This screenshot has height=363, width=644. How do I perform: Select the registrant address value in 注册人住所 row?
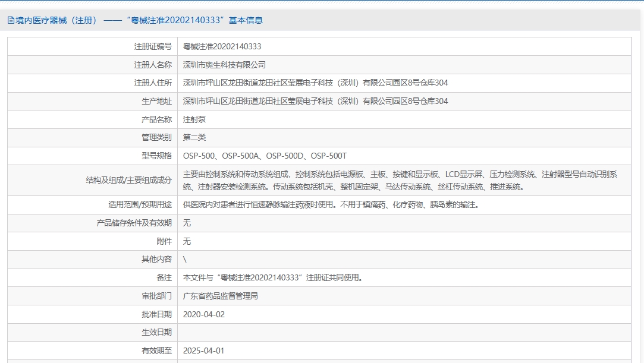315,83
